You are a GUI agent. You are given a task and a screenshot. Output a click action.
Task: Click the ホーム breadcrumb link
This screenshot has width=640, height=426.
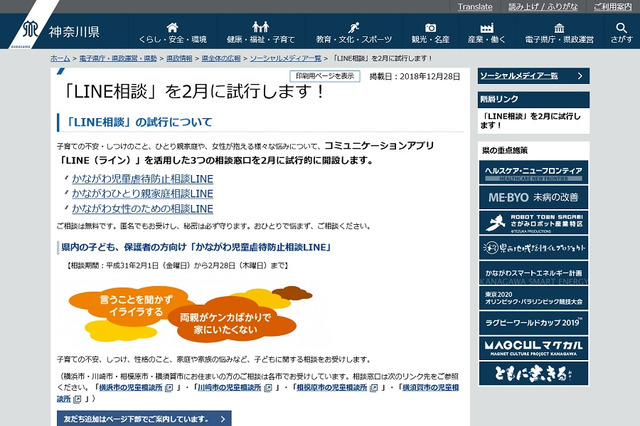60,58
